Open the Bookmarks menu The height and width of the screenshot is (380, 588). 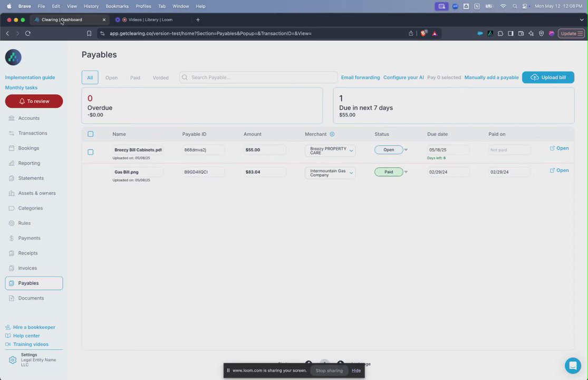(x=117, y=6)
